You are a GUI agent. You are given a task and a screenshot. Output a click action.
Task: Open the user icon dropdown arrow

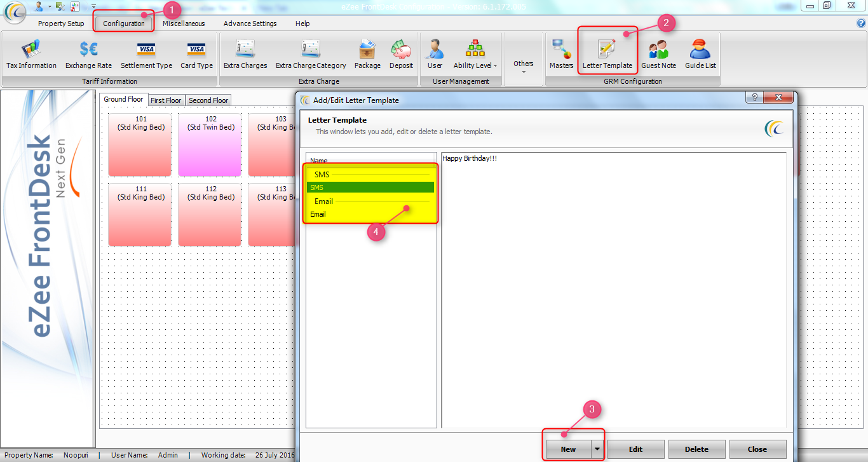[49, 6]
